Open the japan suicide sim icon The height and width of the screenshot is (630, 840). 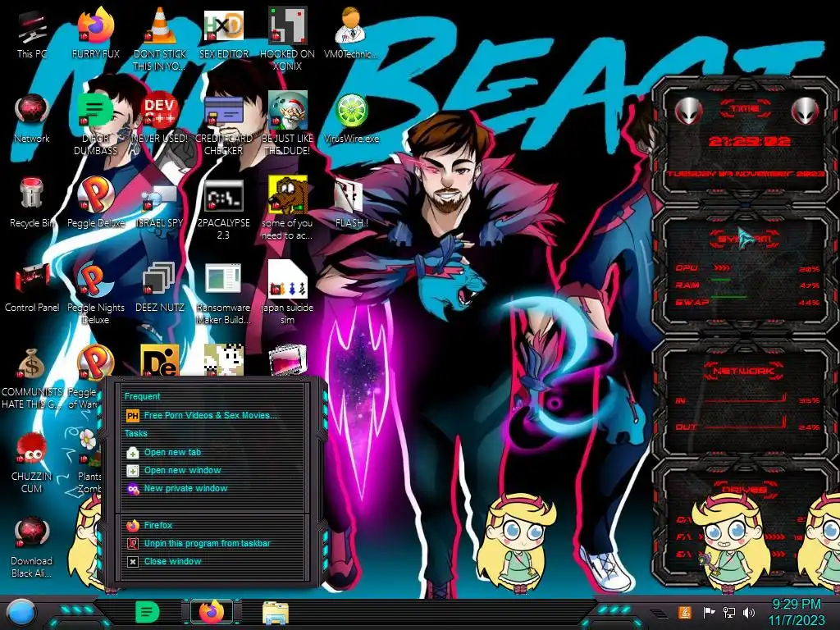(x=287, y=293)
